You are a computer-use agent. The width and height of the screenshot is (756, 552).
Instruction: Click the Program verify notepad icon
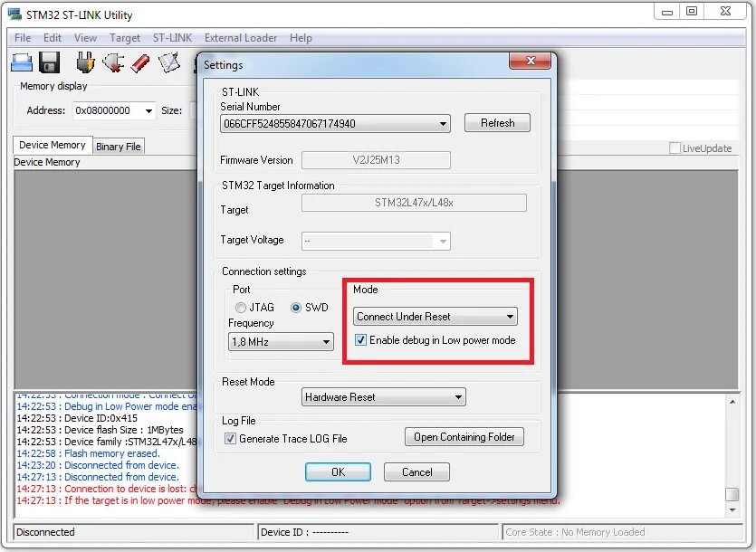pyautogui.click(x=169, y=62)
